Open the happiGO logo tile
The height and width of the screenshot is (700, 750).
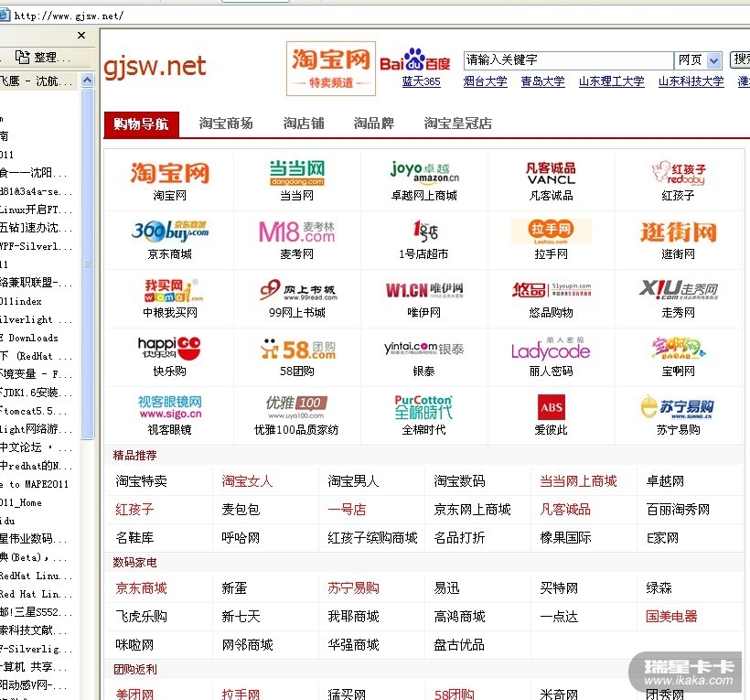coord(169,349)
